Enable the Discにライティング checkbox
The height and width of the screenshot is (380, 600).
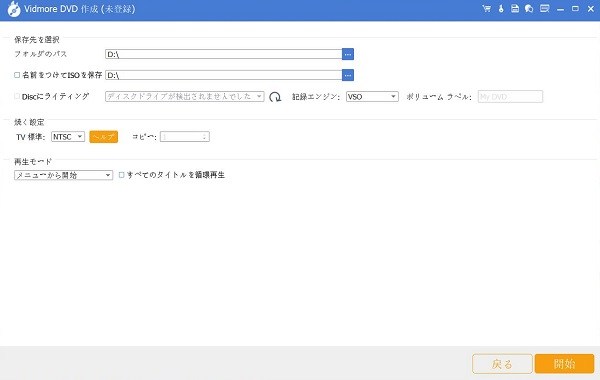click(x=17, y=96)
